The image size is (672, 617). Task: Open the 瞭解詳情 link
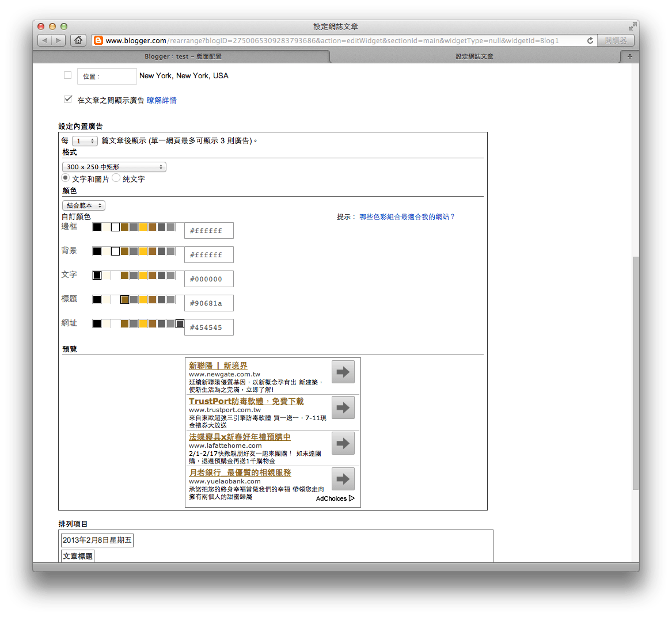(x=162, y=100)
